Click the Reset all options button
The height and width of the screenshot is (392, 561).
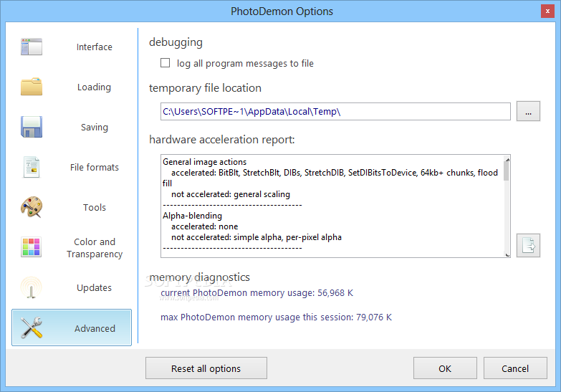click(x=206, y=368)
